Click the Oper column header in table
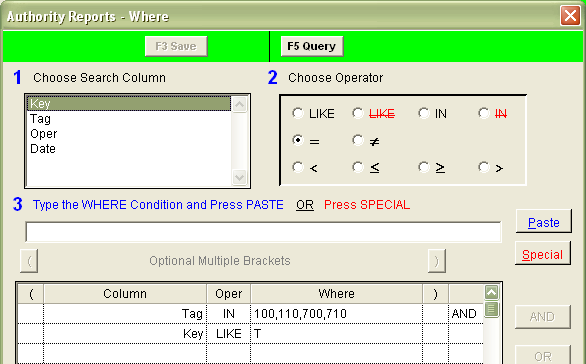586x364 pixels. (228, 294)
